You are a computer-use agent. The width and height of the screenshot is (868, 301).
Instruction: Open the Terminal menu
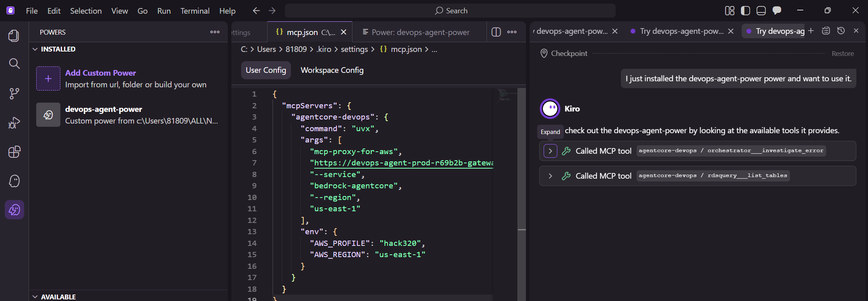[x=195, y=11]
